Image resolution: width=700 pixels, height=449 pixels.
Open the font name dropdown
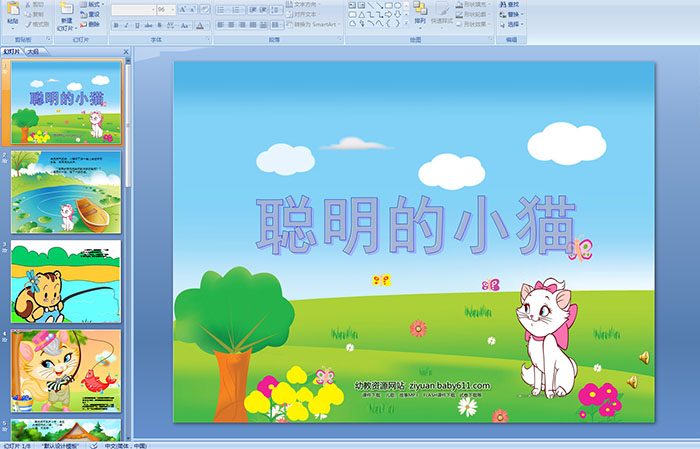click(153, 10)
